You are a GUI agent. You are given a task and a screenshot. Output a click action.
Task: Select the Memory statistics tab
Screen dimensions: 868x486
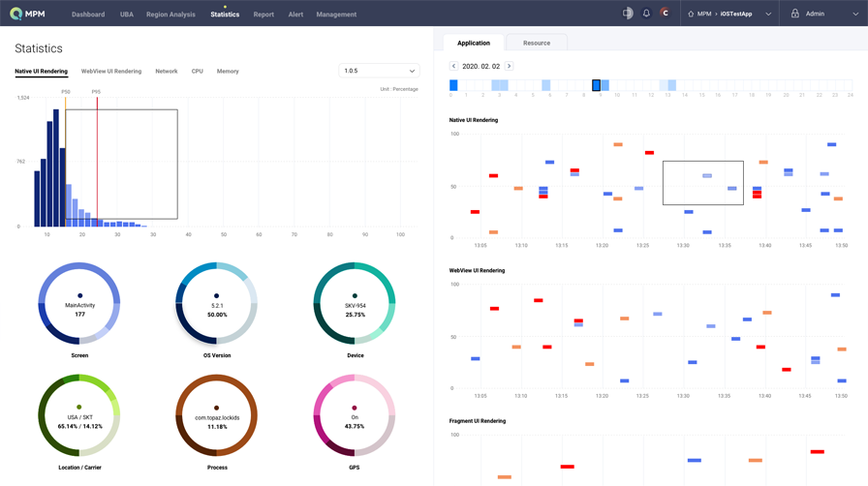pos(228,72)
